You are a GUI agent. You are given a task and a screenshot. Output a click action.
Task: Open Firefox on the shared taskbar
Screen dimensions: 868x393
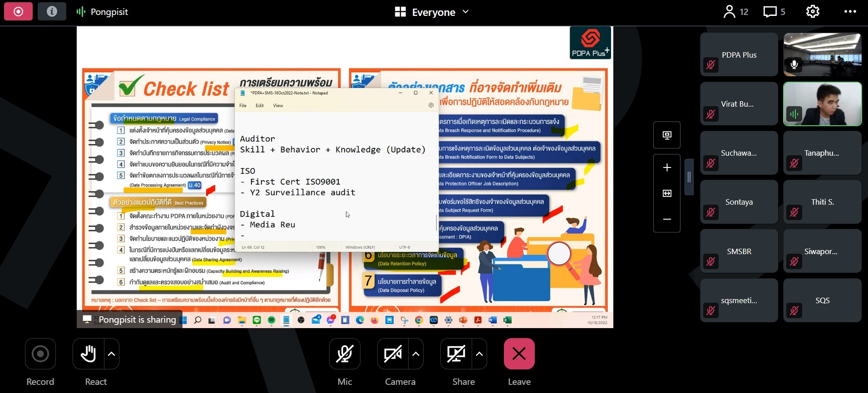[x=375, y=320]
